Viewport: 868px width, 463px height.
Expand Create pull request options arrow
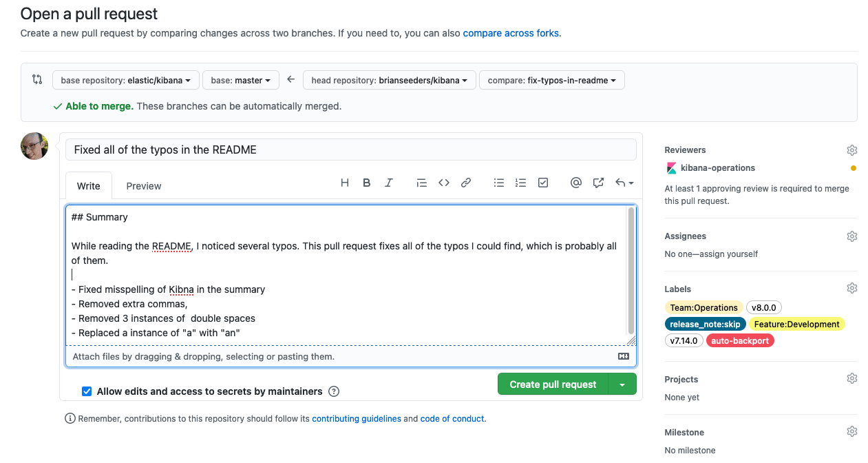622,384
